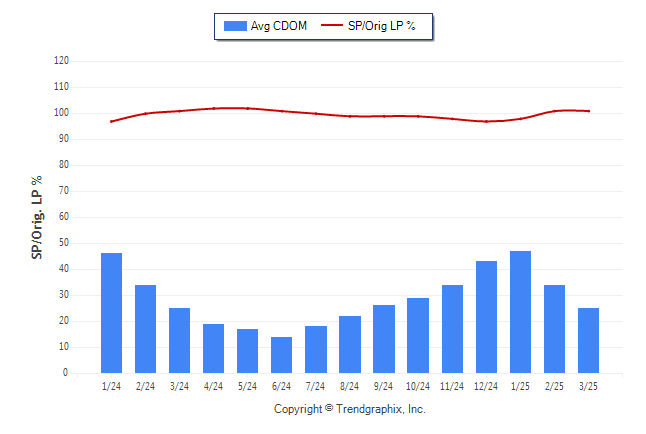Viewport: 646px width, 434px height.
Task: Click the SP/Orig. LP % axis title
Action: point(37,217)
